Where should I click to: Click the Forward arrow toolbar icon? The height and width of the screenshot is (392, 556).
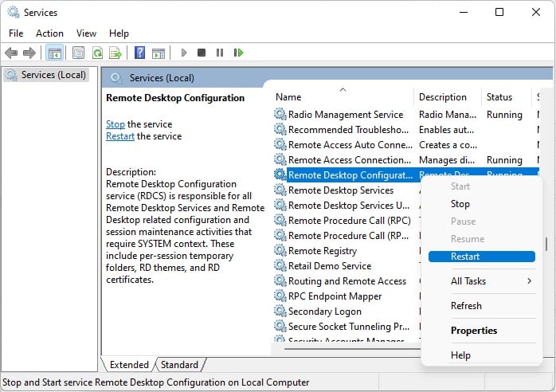(x=29, y=53)
